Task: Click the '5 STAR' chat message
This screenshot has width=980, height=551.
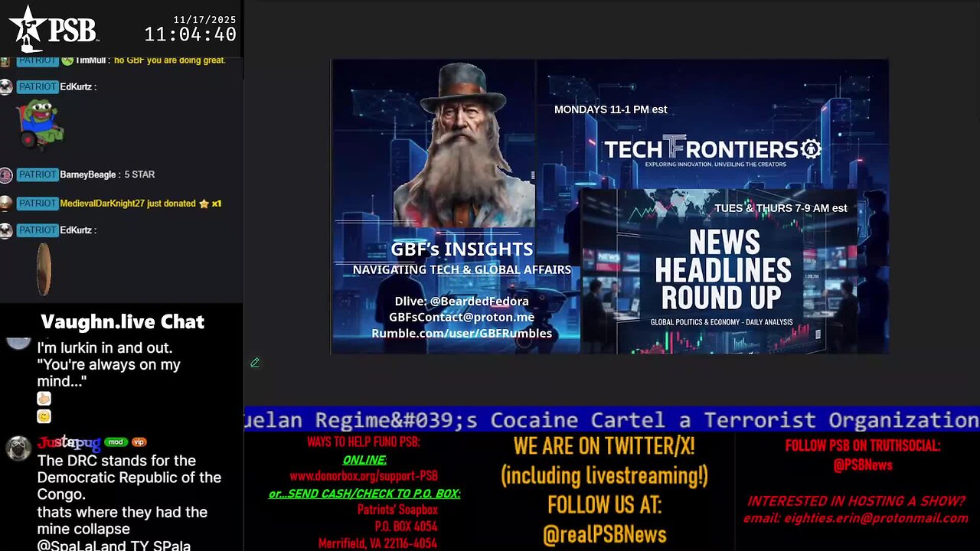Action: tap(140, 174)
